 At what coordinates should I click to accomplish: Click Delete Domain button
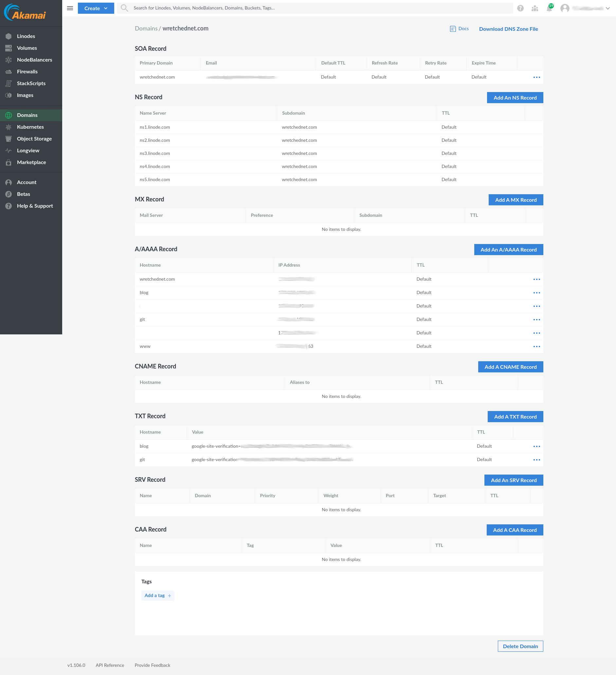click(x=520, y=646)
